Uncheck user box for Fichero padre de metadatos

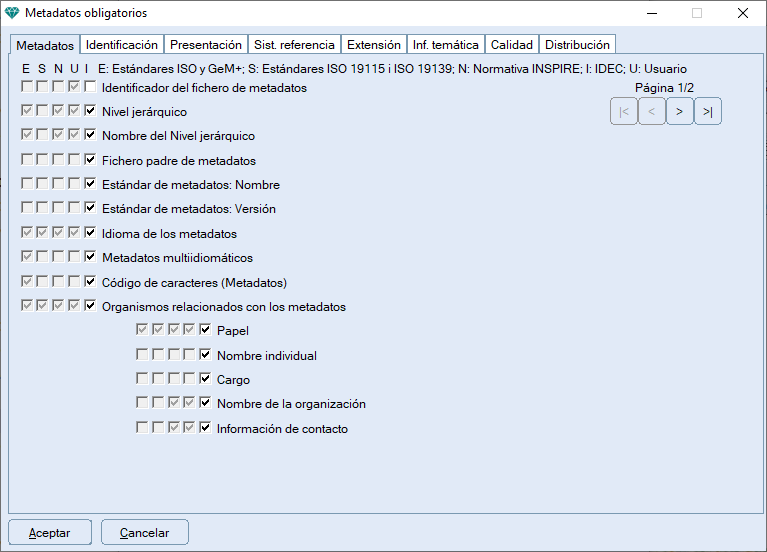[x=91, y=160]
